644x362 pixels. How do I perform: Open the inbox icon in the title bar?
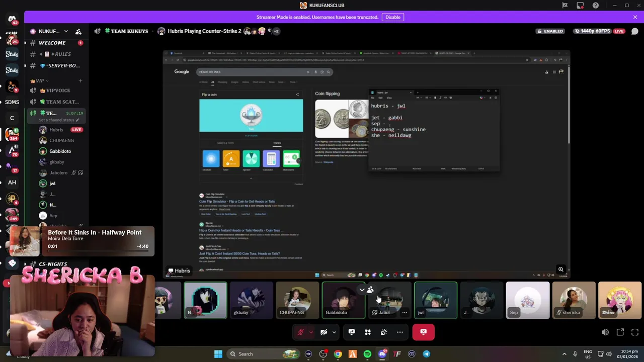(x=580, y=6)
